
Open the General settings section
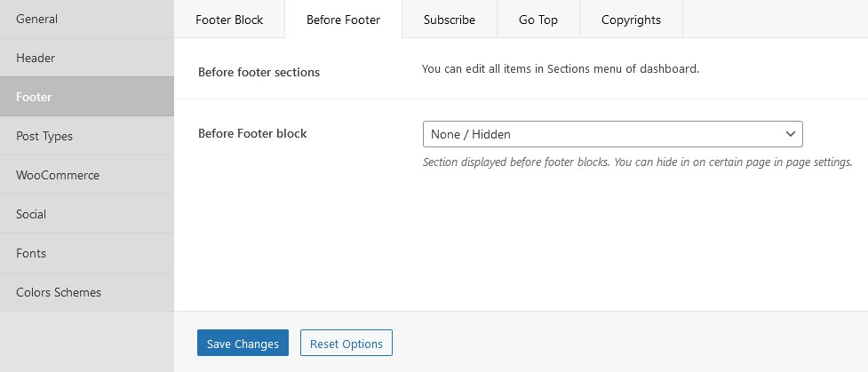coord(87,19)
